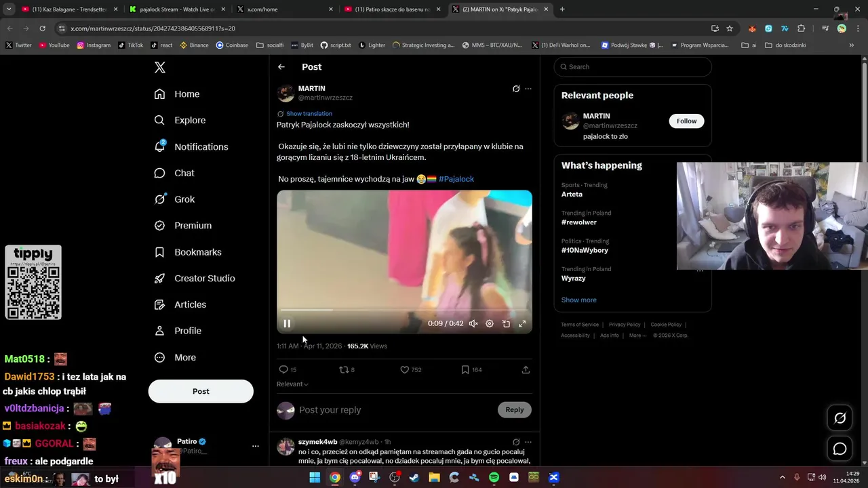868x488 pixels.
Task: Open Spotify from the taskbar
Action: coord(494,477)
